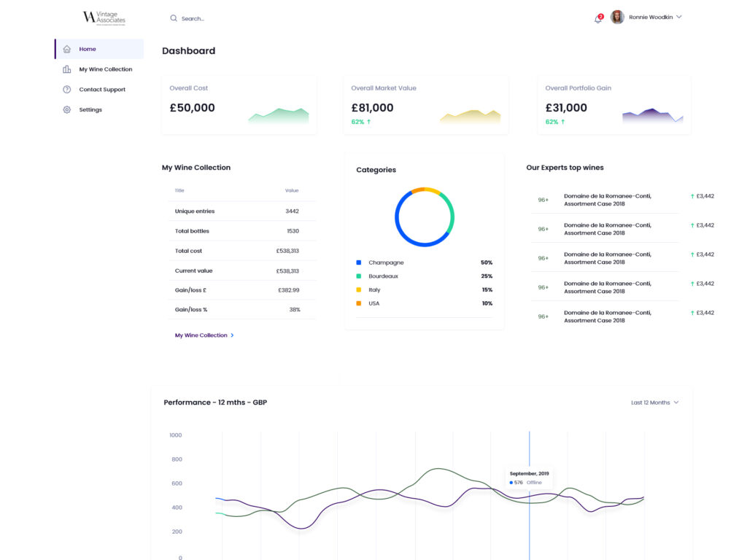Image resolution: width=747 pixels, height=560 pixels.
Task: Go to Contact Support in sidebar
Action: tap(99, 90)
